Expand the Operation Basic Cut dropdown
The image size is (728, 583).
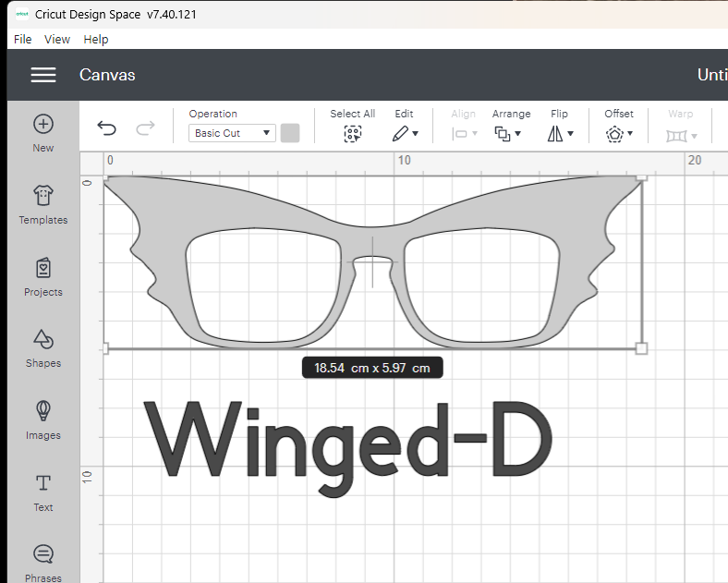tap(232, 133)
